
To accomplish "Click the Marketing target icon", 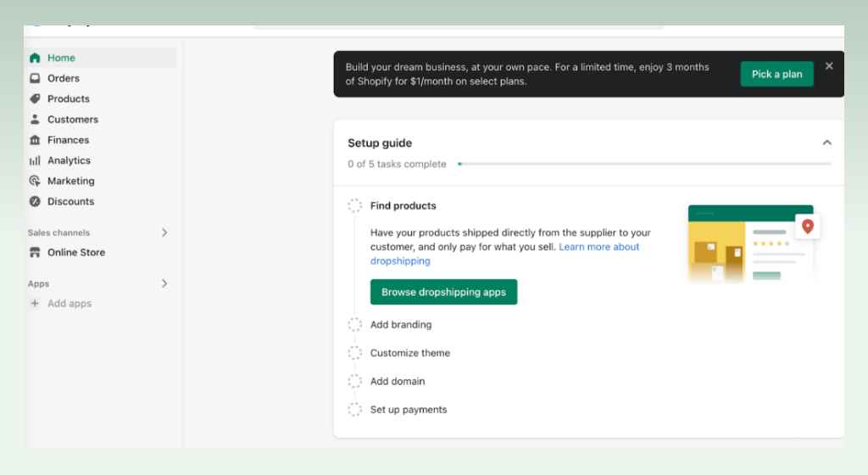I will pyautogui.click(x=35, y=181).
